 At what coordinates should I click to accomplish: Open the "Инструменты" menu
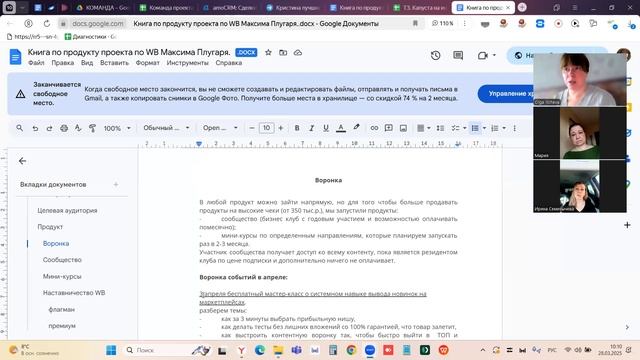187,63
